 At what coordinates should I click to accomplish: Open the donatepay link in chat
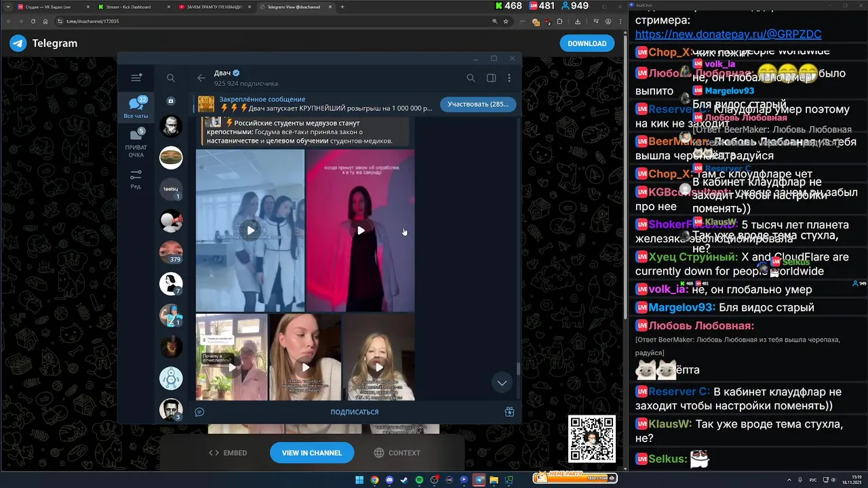[728, 34]
